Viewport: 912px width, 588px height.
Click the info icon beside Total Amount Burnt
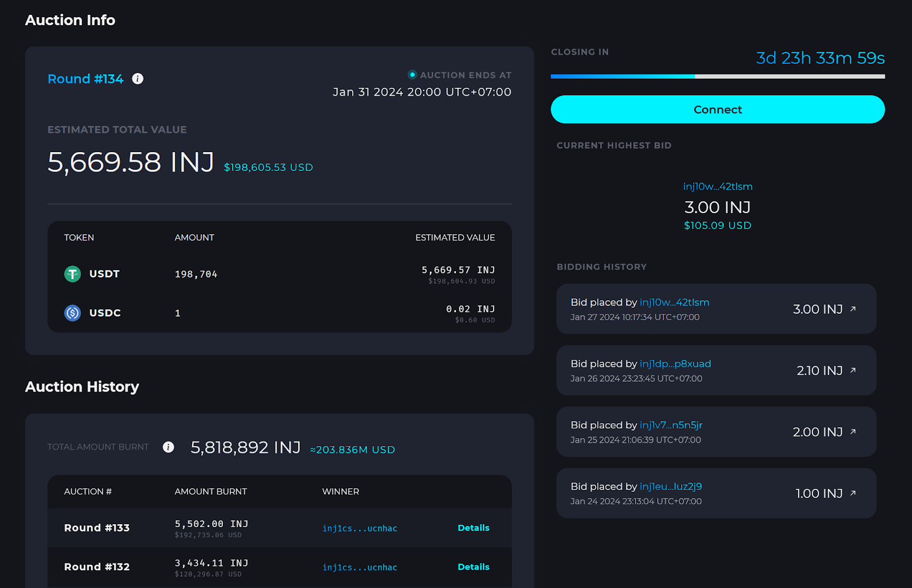[x=168, y=447]
